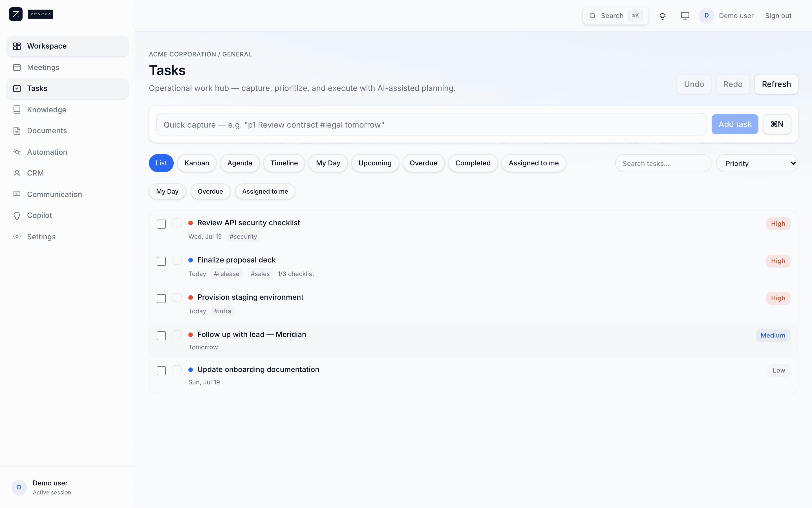The width and height of the screenshot is (812, 508).
Task: Open the Completed tab
Action: tap(473, 163)
